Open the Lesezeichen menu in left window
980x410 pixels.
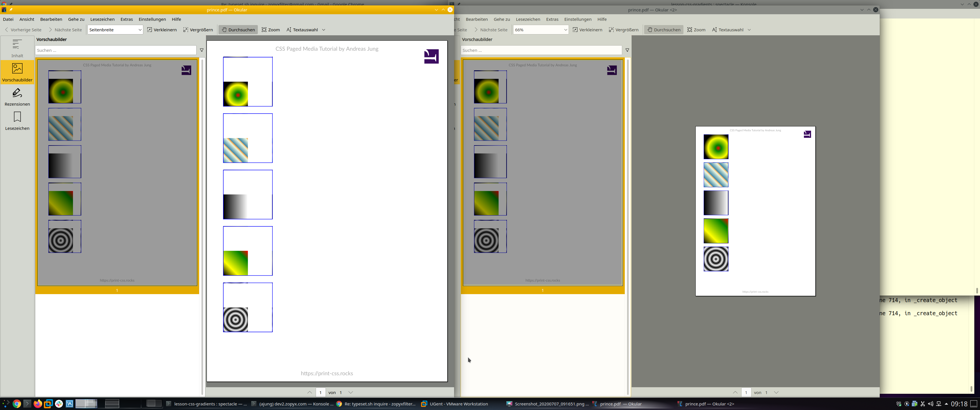[102, 19]
